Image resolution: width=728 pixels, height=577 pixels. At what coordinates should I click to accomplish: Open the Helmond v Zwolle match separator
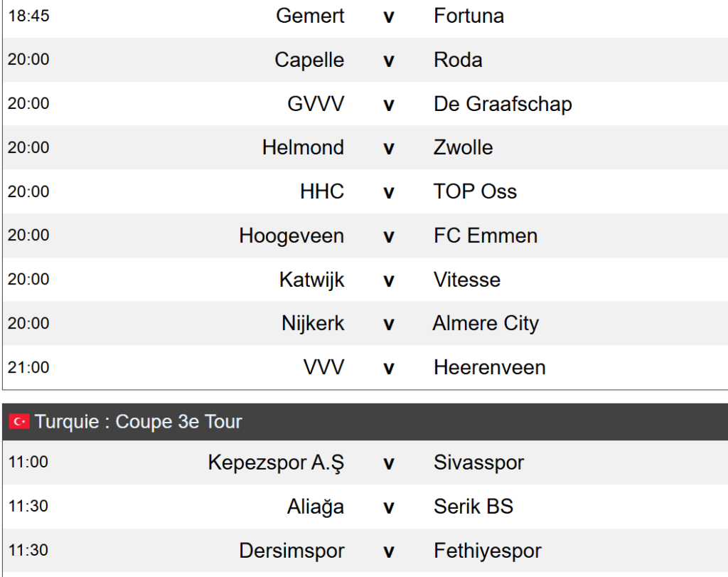[388, 148]
